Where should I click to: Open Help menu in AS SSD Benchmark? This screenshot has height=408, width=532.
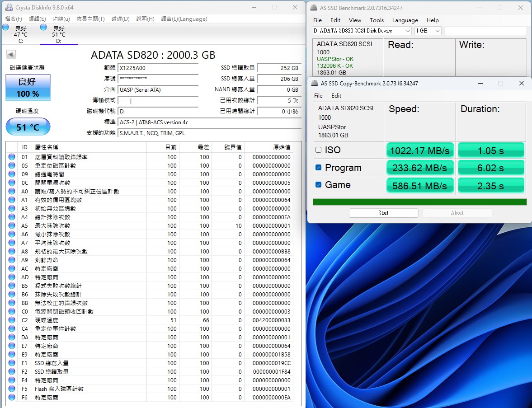pyautogui.click(x=433, y=20)
